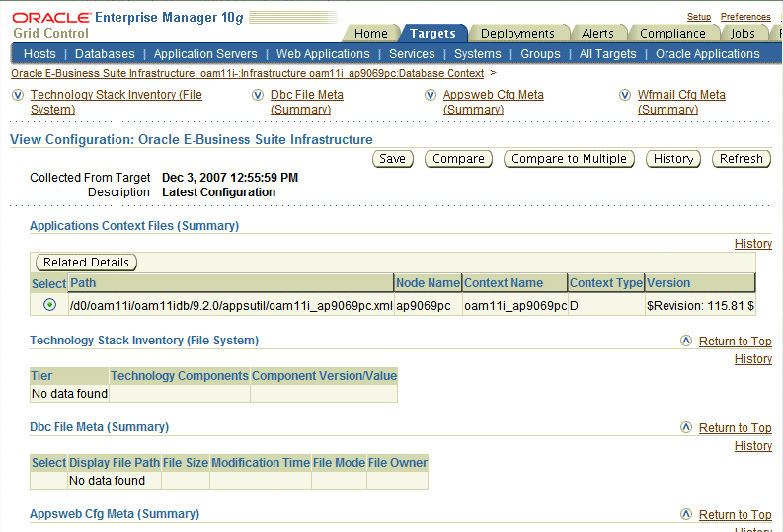Open the Compliance tab
783x532 pixels.
(x=672, y=34)
